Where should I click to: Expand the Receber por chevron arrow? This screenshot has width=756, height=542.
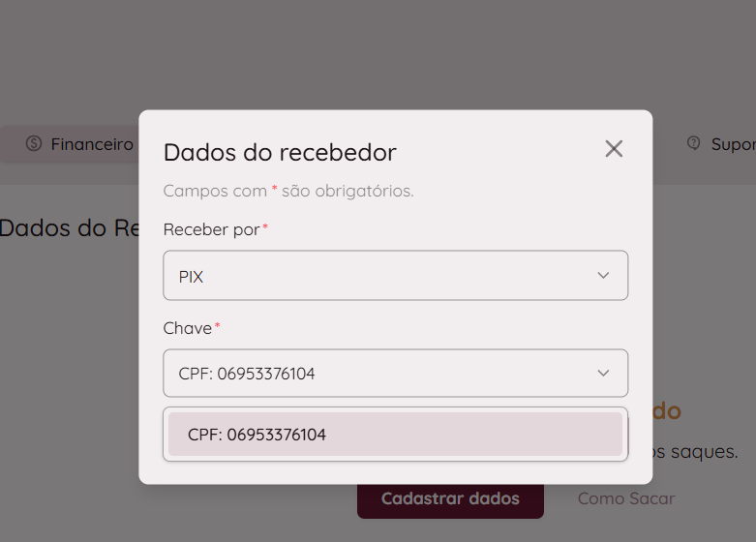click(603, 276)
